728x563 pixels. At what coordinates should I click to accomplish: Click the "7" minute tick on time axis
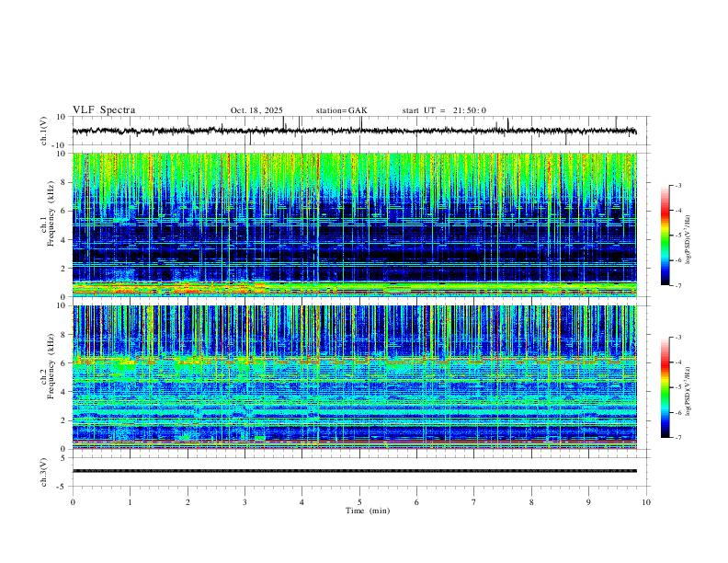coord(474,502)
